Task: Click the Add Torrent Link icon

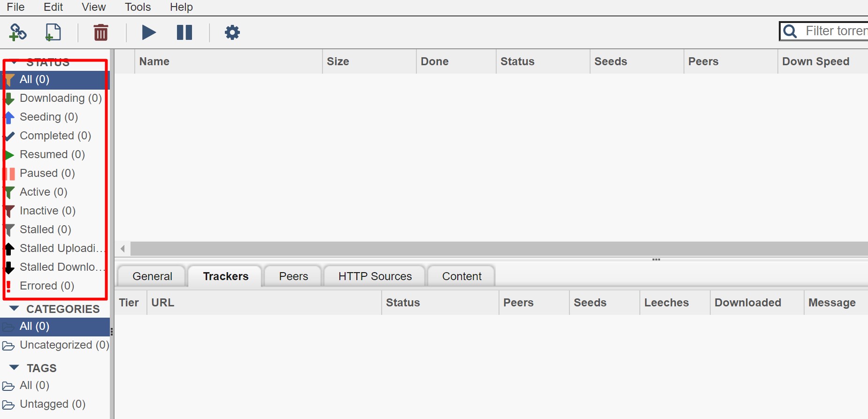Action: tap(18, 32)
